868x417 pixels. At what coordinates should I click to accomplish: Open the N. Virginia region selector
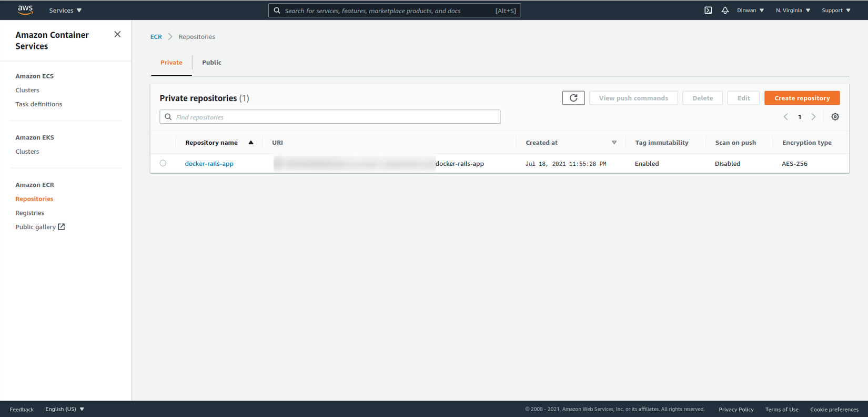pyautogui.click(x=793, y=11)
